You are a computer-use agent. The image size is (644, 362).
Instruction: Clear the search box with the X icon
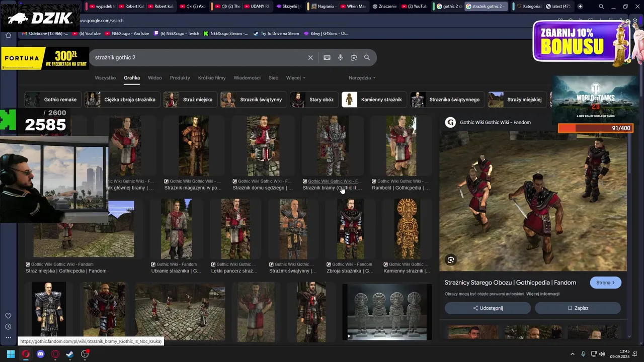click(x=310, y=58)
